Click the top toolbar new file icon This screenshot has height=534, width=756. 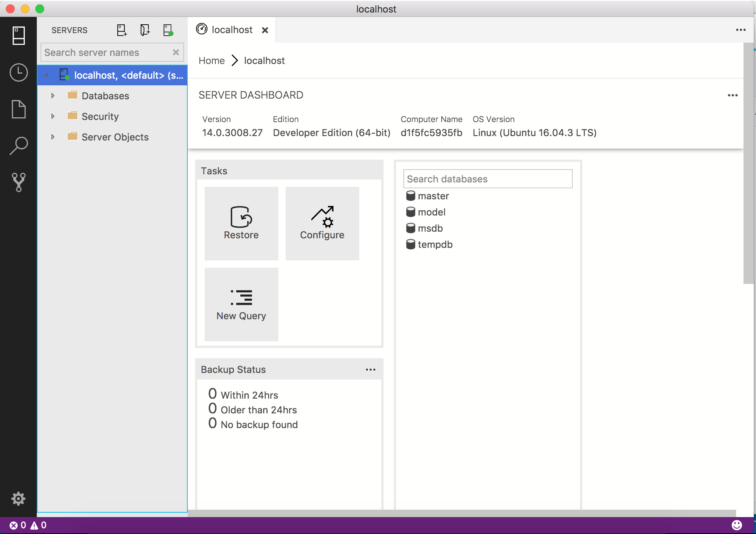pos(121,30)
